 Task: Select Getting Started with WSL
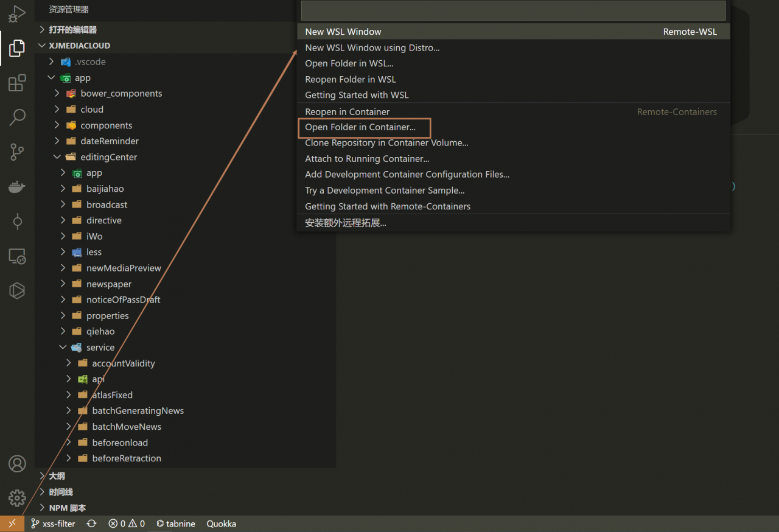pyautogui.click(x=514, y=95)
